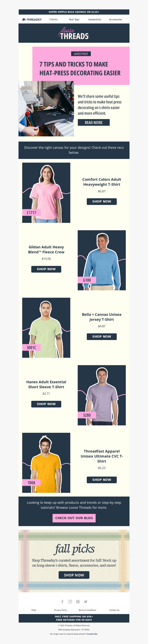This screenshot has height=644, width=148.
Task: Open the T-Shirts navigation item
Action: click(53, 20)
